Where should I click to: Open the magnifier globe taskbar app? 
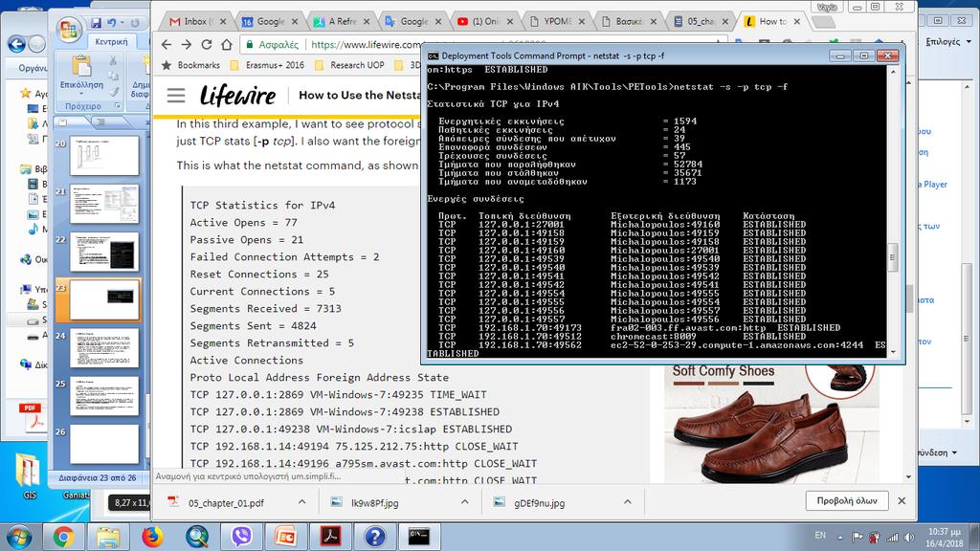(x=197, y=537)
